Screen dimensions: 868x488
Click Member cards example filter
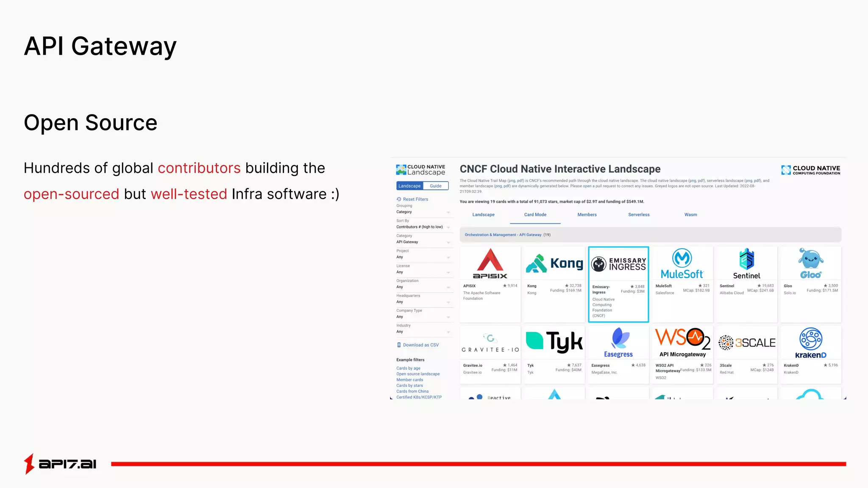pos(410,380)
